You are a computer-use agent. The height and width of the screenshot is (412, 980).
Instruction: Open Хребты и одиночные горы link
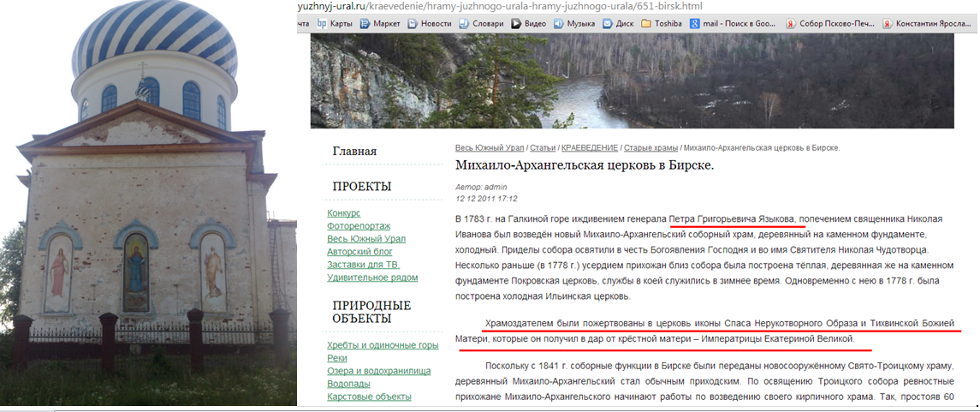click(383, 345)
